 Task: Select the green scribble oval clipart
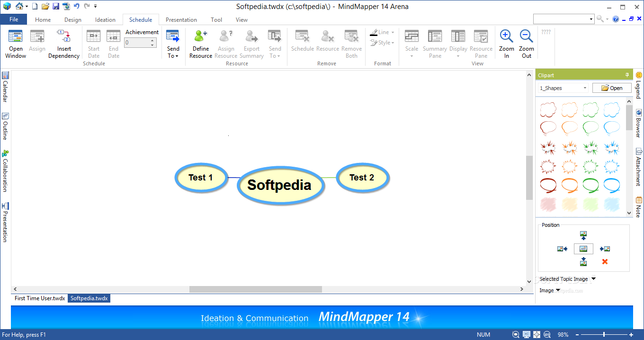coord(590,185)
